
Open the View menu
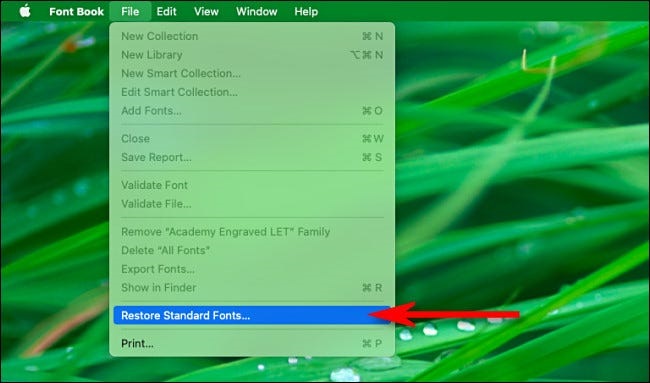click(x=206, y=11)
